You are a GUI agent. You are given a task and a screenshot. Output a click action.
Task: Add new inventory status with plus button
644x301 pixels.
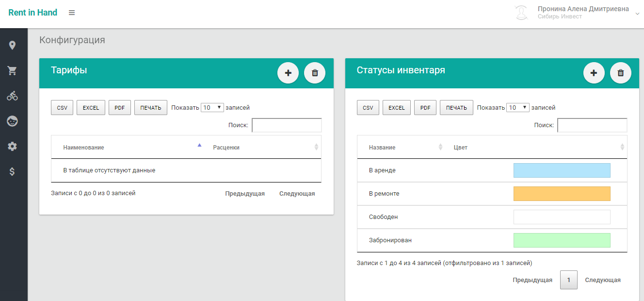(594, 73)
